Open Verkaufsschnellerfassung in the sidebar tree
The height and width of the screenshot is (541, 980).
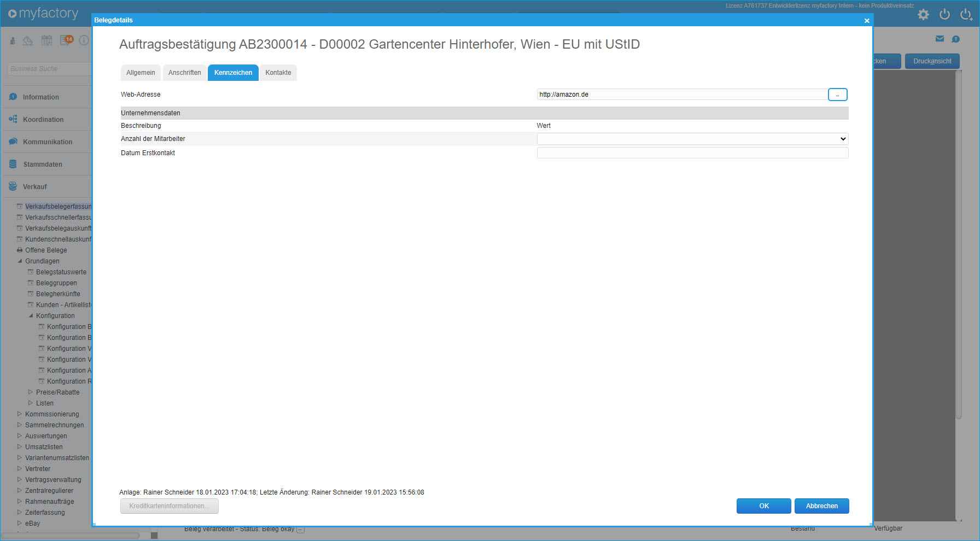click(59, 217)
